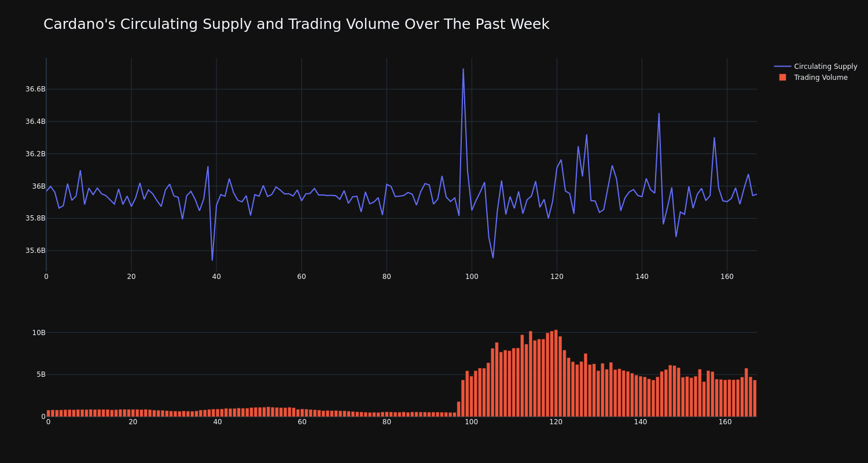Click the 10B label on the volume axis
Image resolution: width=868 pixels, height=463 pixels.
tap(39, 333)
